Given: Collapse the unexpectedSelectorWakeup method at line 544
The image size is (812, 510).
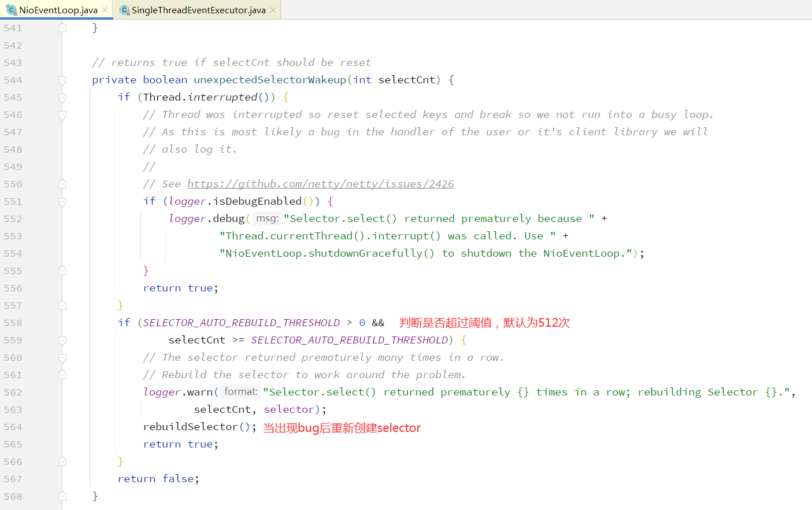Looking at the screenshot, I should point(62,80).
